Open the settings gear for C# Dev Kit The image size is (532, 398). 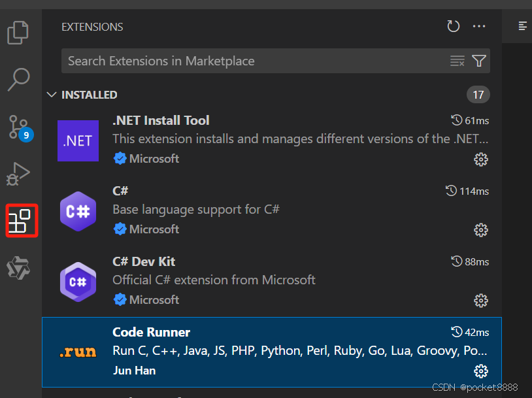point(481,301)
